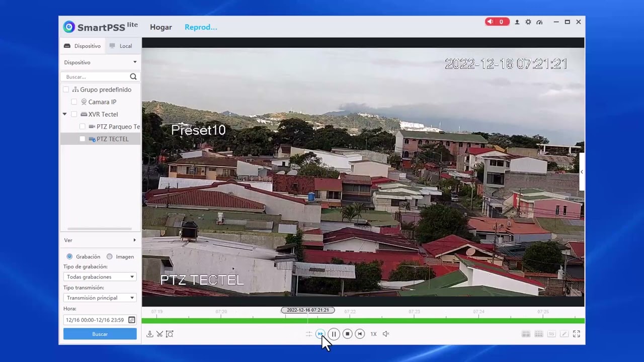Switch to sixteen-window layout
The height and width of the screenshot is (362, 644).
tap(551, 334)
